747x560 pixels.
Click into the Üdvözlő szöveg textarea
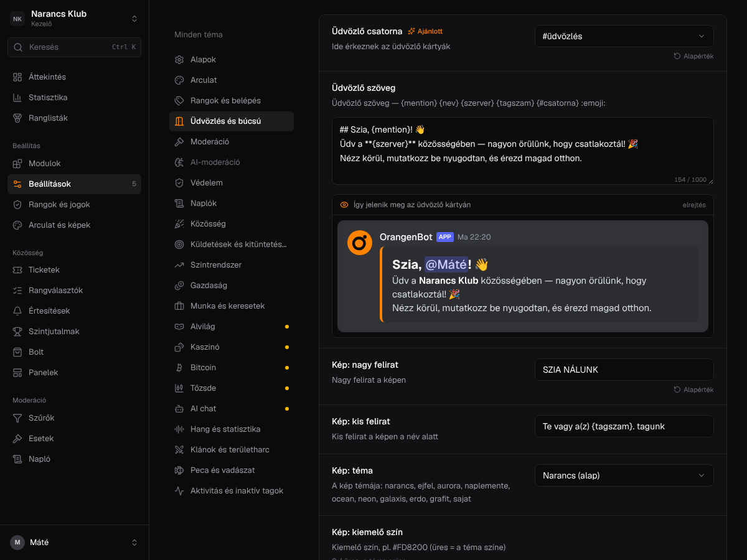pyautogui.click(x=523, y=151)
